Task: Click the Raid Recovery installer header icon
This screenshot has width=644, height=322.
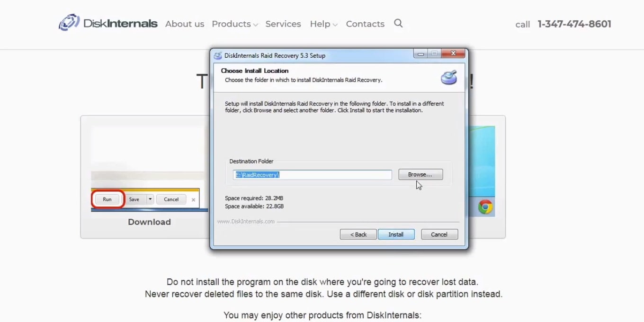Action: coord(449,77)
